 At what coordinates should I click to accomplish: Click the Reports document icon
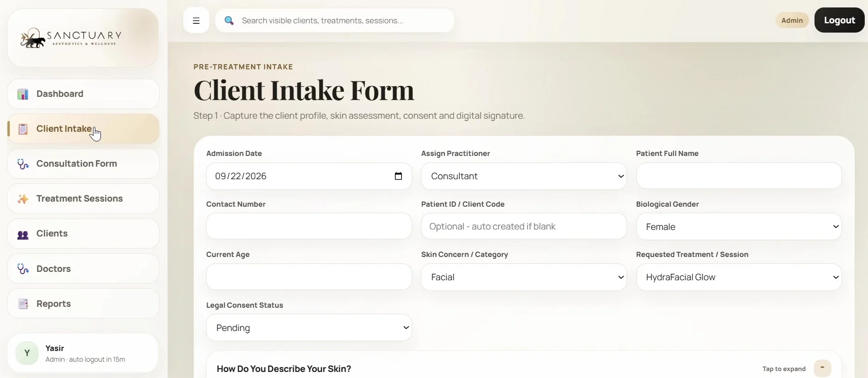tap(23, 304)
